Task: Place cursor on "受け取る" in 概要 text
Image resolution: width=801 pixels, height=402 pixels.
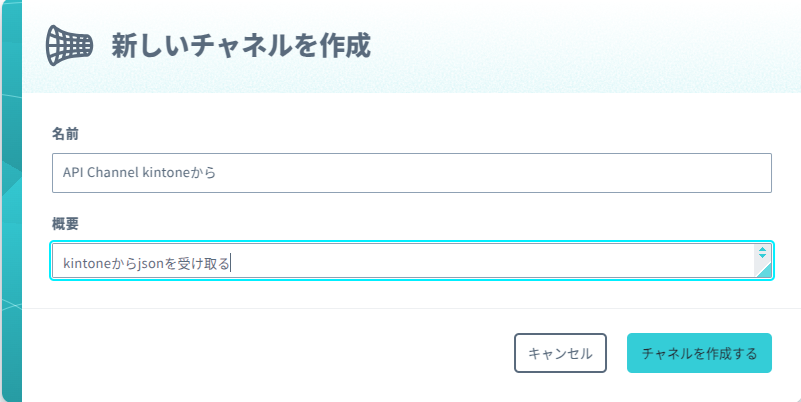Action: [203, 264]
